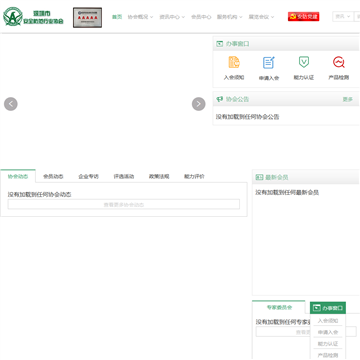Click the 查看更多协会动态 button
Screen dimensions: 360x360
(x=124, y=204)
